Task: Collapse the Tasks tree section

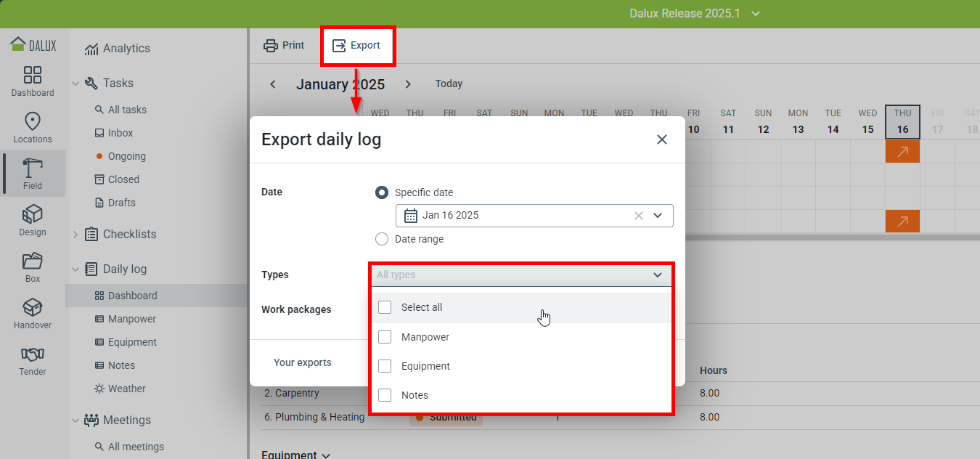Action: point(75,84)
